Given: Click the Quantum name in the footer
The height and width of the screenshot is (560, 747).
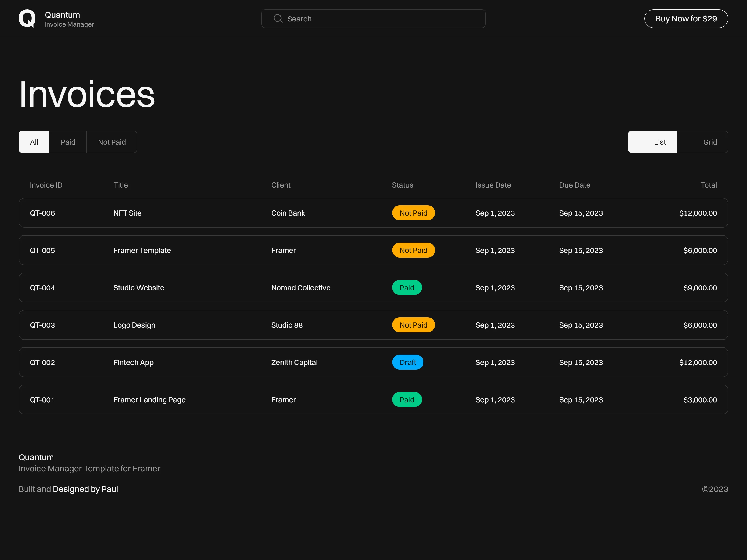Looking at the screenshot, I should pos(36,457).
